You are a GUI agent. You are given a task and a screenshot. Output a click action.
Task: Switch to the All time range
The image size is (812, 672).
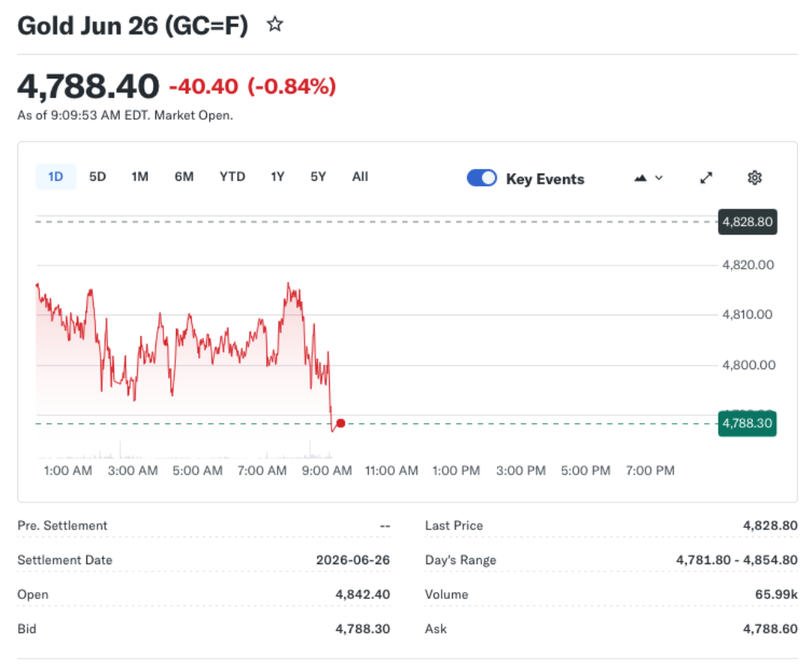pyautogui.click(x=359, y=177)
